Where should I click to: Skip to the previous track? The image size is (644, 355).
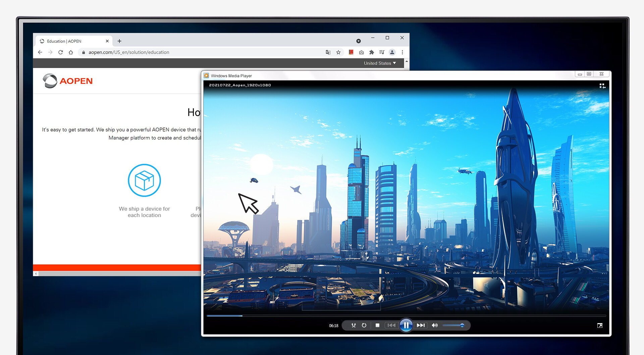click(x=391, y=325)
